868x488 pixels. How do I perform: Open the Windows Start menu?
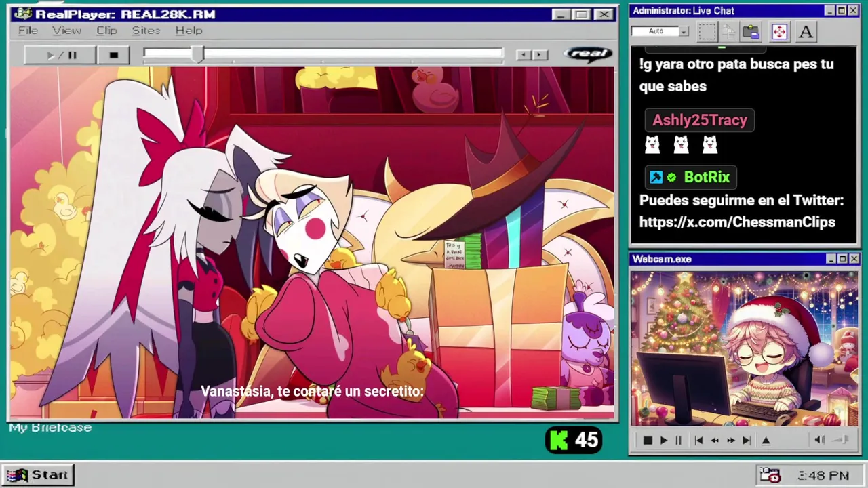click(38, 474)
